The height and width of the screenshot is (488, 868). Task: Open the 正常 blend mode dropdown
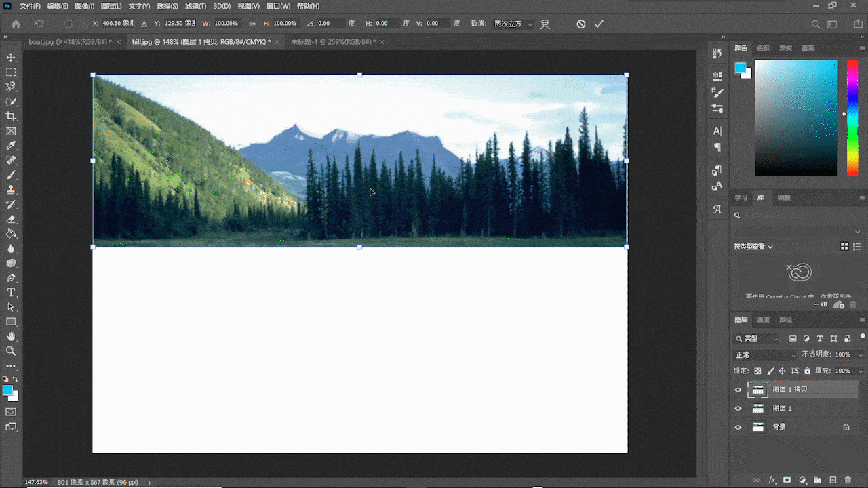click(x=766, y=355)
